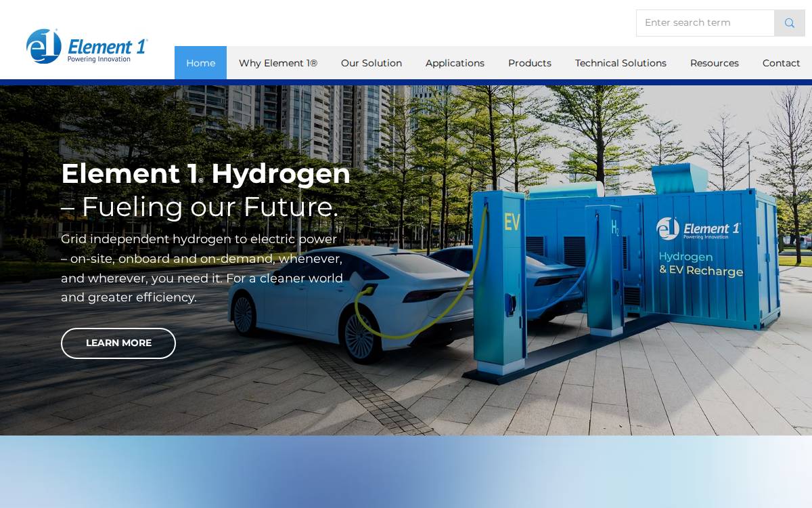
Task: Click the search magnifier icon button
Action: [789, 23]
